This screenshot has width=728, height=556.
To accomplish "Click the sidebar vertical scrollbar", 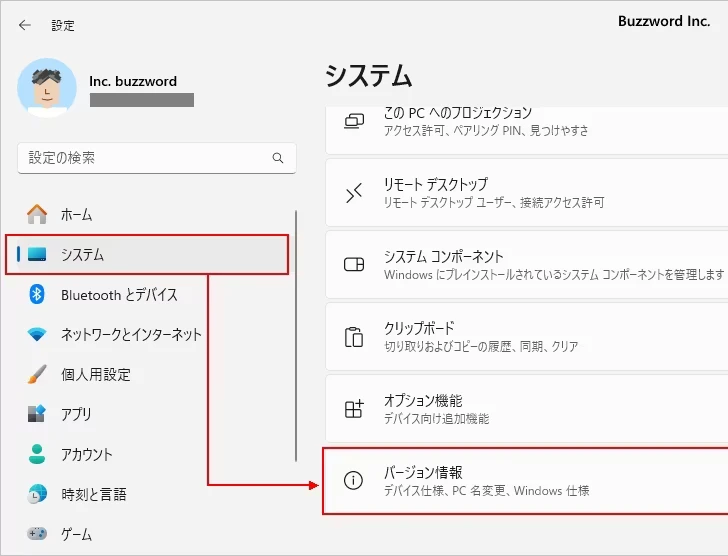I will pos(296,336).
